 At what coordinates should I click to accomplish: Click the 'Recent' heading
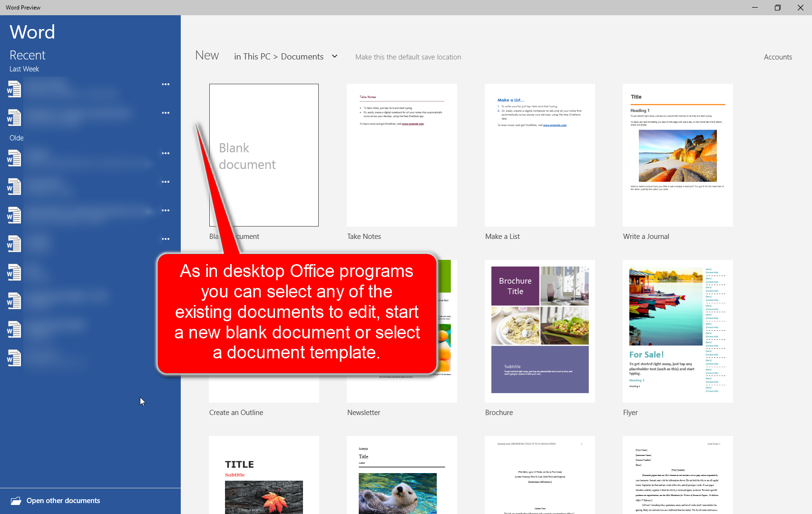(28, 55)
